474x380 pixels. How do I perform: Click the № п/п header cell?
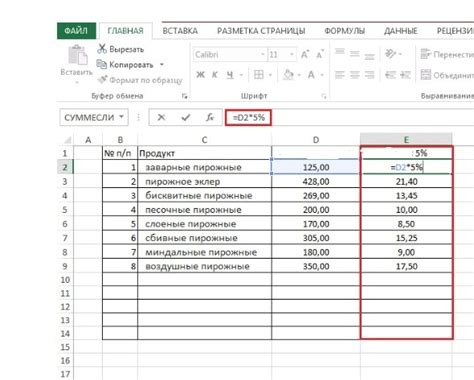click(120, 153)
